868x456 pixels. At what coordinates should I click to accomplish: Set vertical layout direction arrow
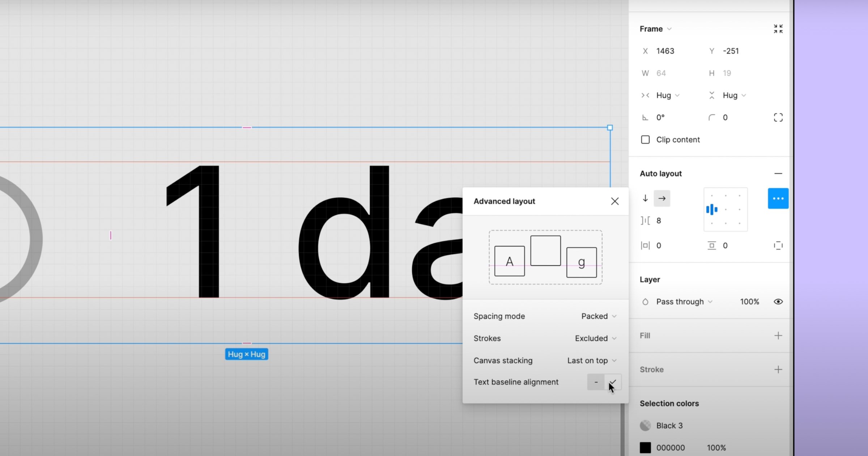[x=645, y=198]
